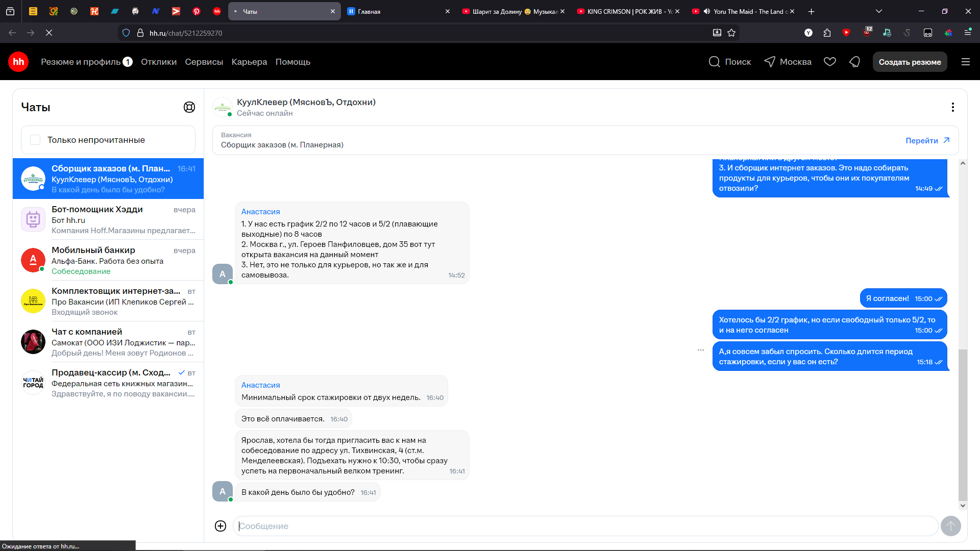Click the hh.ru logo icon

point(18,62)
